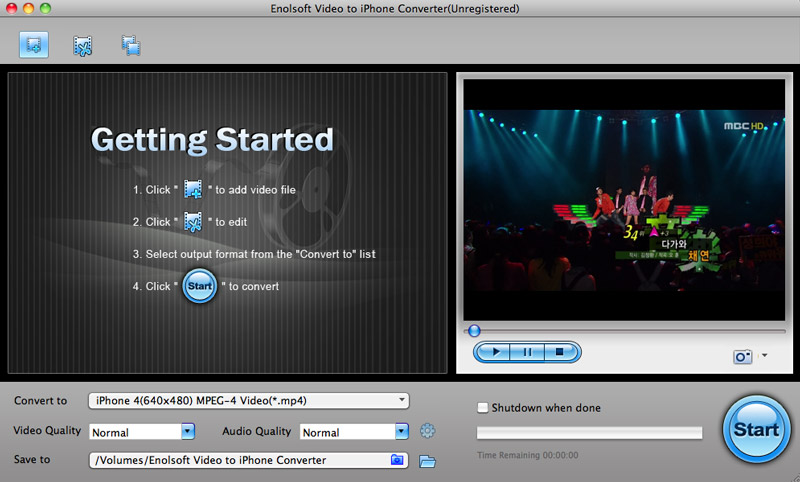Open the Edit video toolbar icon

[82, 46]
